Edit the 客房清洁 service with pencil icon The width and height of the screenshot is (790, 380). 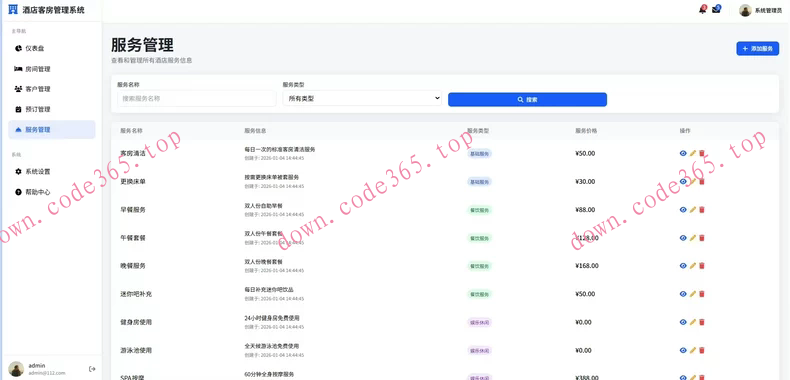(x=693, y=153)
